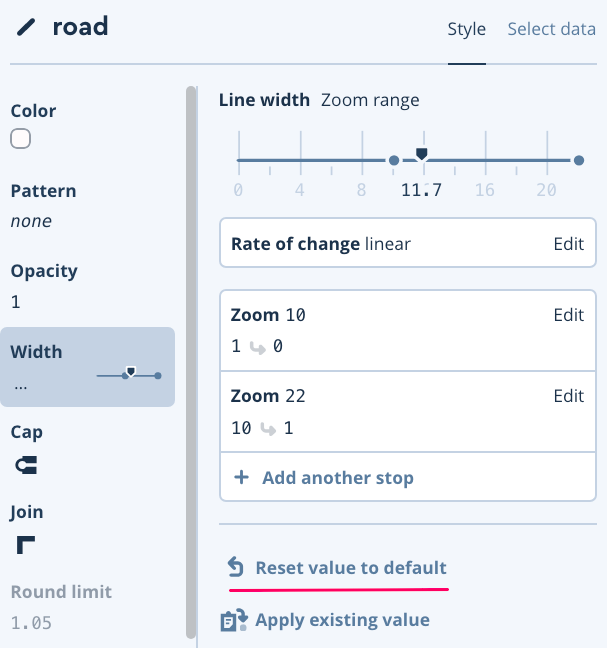
Task: Click Reset value to default link
Action: pyautogui.click(x=350, y=568)
